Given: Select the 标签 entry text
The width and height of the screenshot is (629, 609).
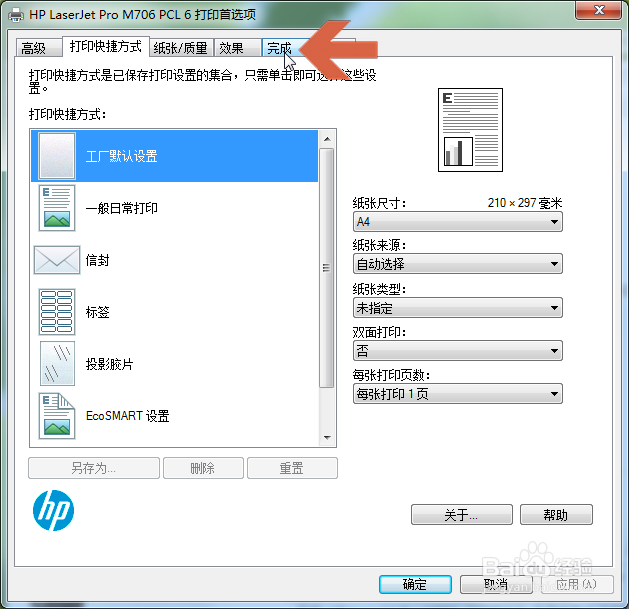Looking at the screenshot, I should (97, 312).
